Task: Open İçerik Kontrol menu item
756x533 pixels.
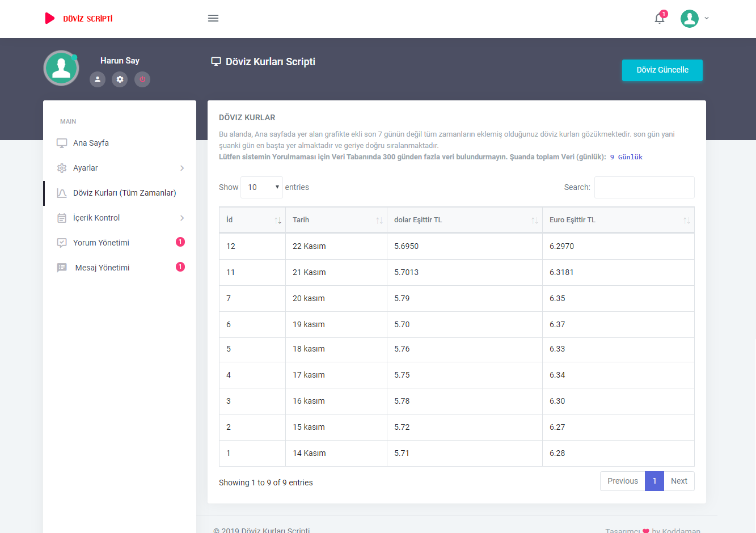Action: click(120, 218)
